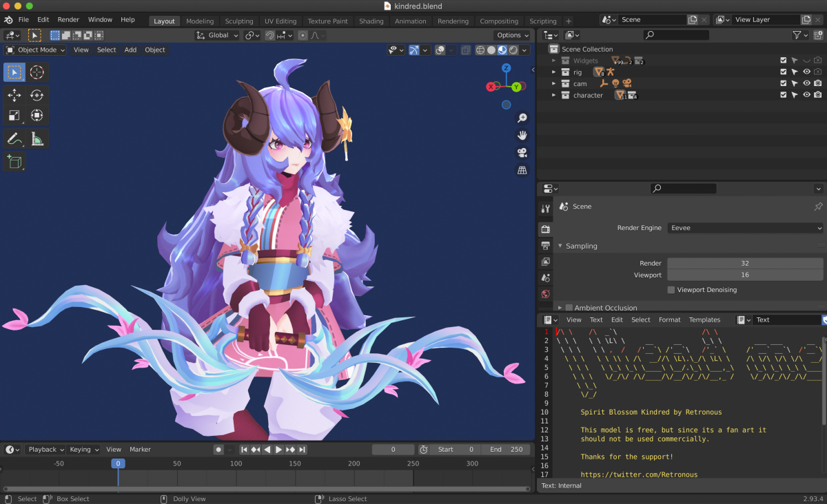The image size is (827, 504).
Task: Play the animation in reverse
Action: [x=267, y=450]
